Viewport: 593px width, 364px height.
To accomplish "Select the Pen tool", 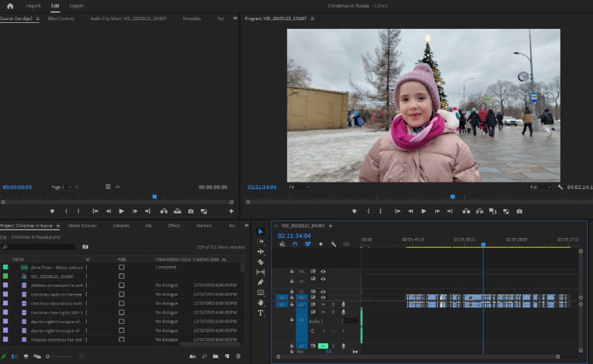I will coord(261,282).
